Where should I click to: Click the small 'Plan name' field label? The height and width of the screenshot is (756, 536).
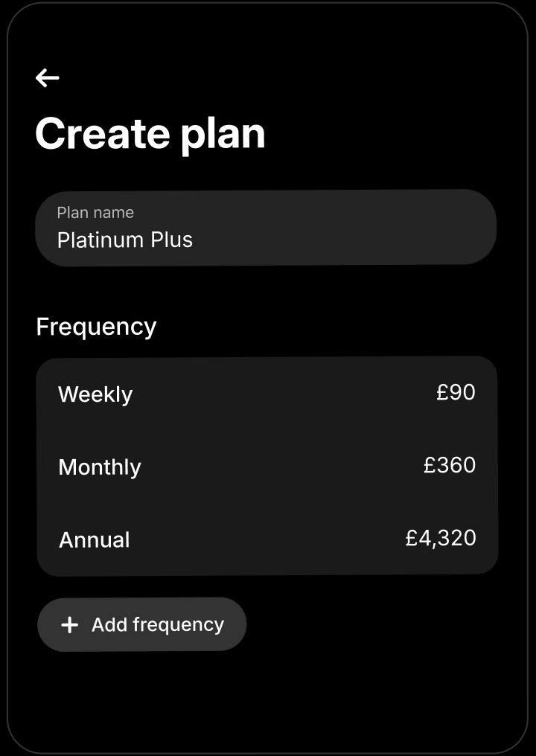click(95, 213)
